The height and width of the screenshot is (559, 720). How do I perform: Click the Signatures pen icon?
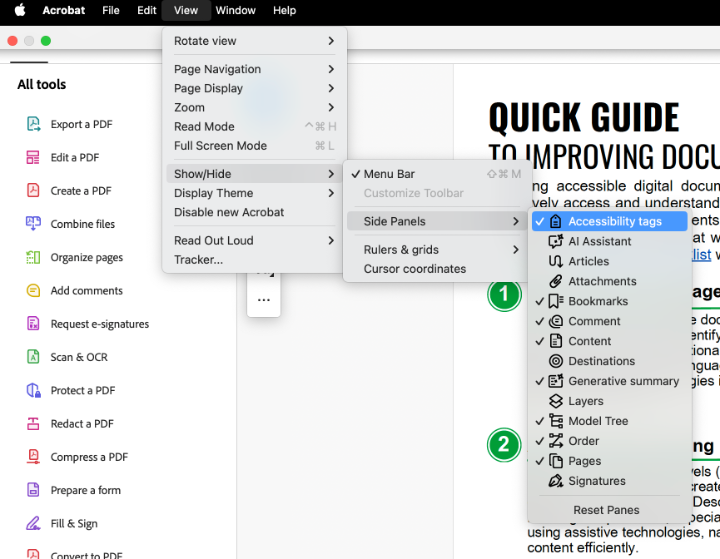coord(556,481)
